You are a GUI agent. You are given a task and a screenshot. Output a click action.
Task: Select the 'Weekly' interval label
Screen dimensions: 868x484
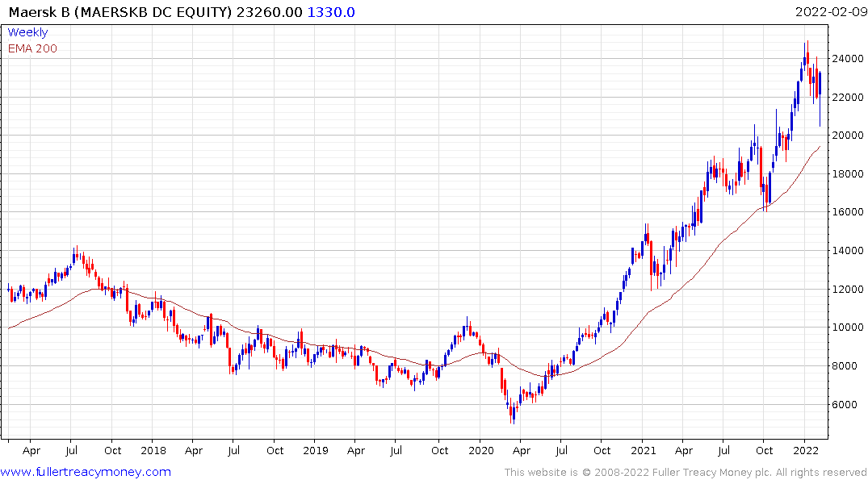27,32
